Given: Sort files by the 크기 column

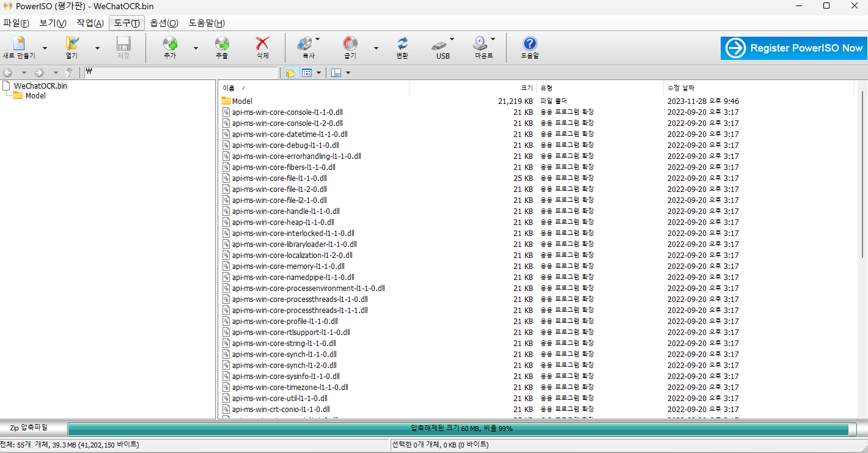Looking at the screenshot, I should point(524,87).
